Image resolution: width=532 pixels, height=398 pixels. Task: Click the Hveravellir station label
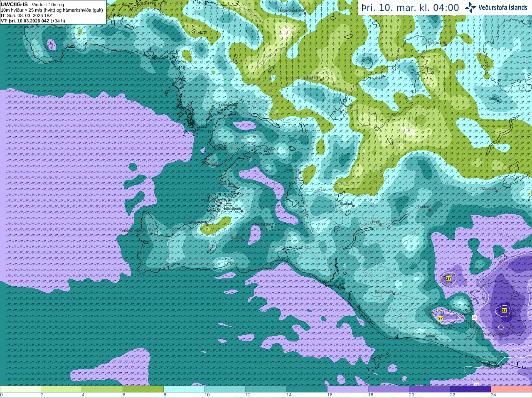[436, 42]
